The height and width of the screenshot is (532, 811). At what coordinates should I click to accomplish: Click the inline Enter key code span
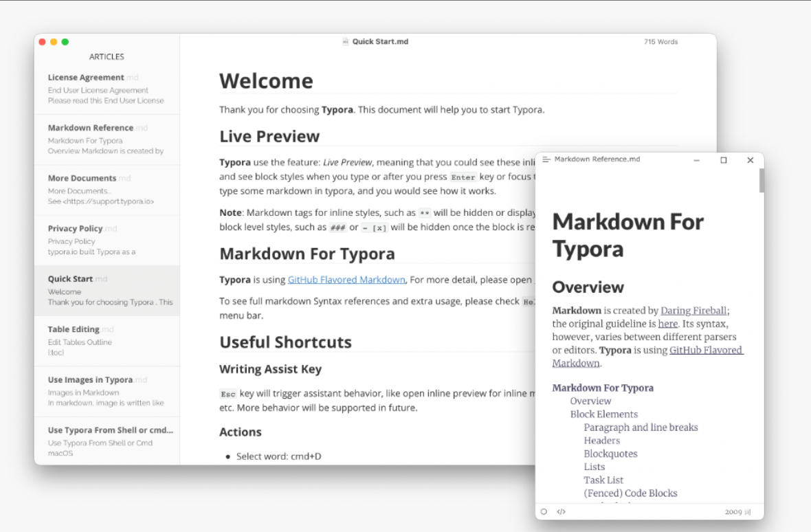coord(463,177)
